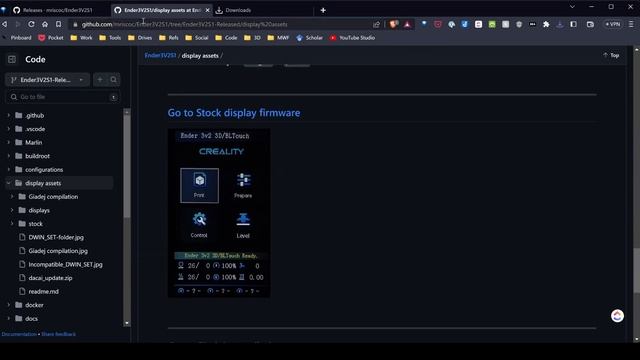Focus the Go to file search field
The image size is (640, 360).
click(x=62, y=97)
